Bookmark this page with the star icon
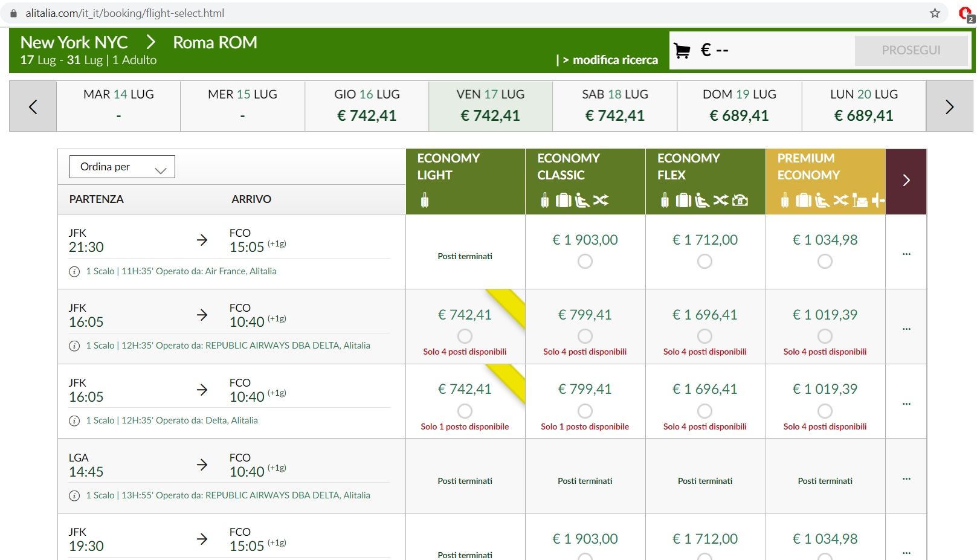977x560 pixels. pyautogui.click(x=935, y=13)
